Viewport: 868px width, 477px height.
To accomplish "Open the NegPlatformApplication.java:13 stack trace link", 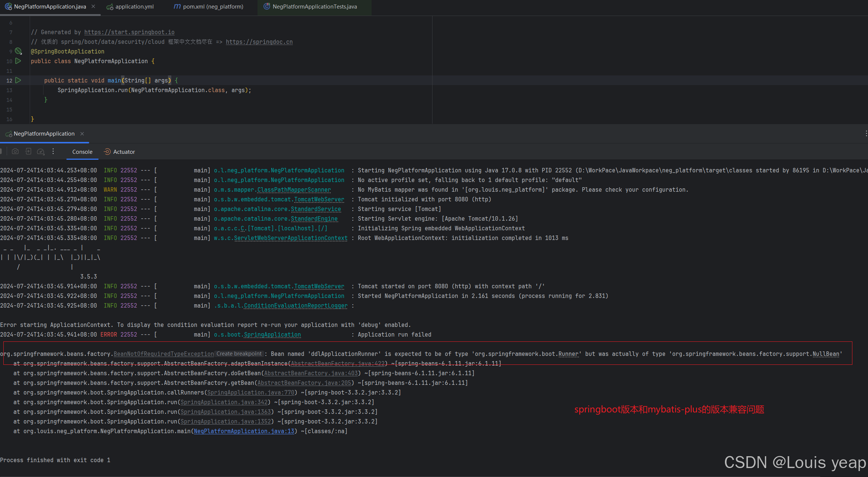I will click(x=244, y=431).
